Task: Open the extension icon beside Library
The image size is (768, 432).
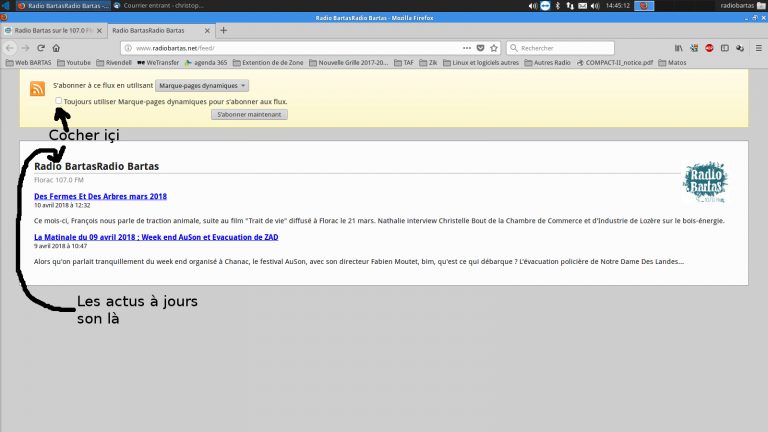Action: tap(694, 48)
